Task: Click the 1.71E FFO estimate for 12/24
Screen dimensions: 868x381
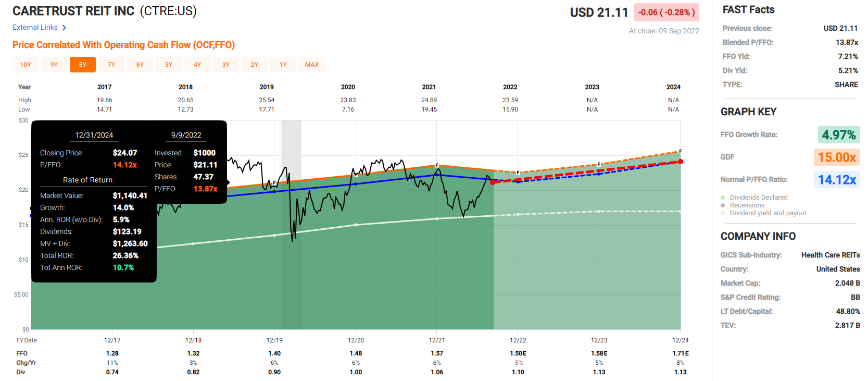Action: (x=681, y=353)
